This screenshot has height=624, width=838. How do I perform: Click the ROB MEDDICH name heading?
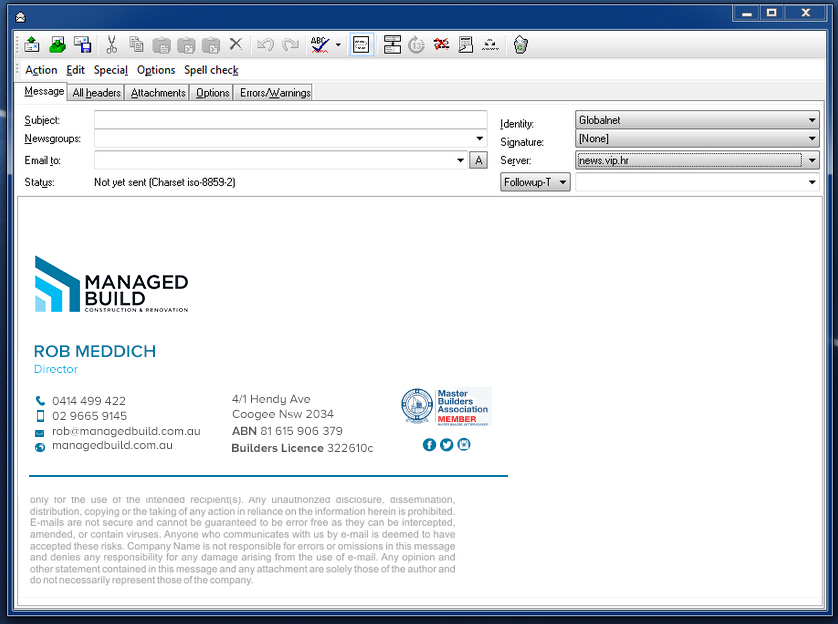point(95,351)
